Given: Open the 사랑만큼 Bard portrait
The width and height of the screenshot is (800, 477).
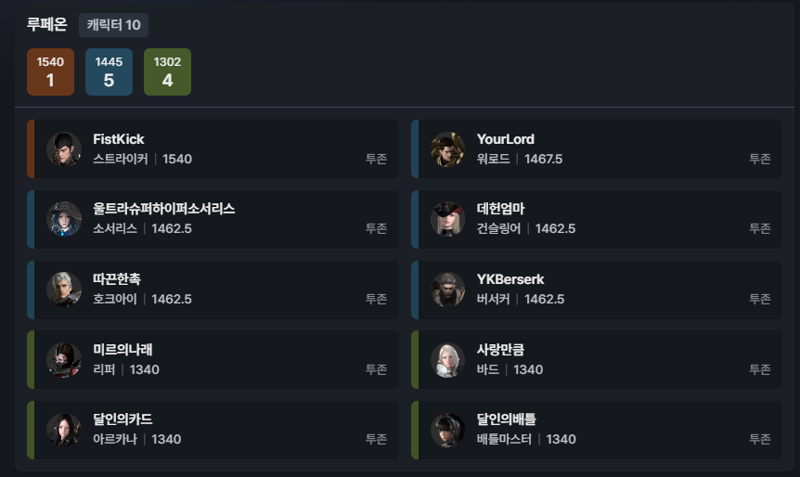Looking at the screenshot, I should click(x=447, y=360).
